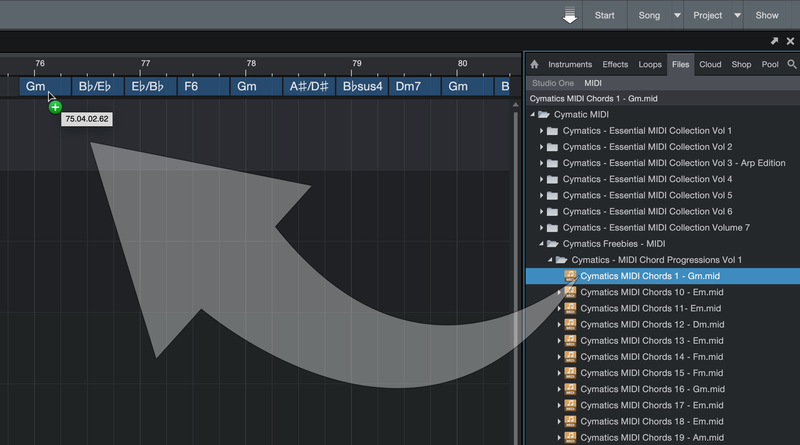Screen dimensions: 800x445
Task: Click the Cymatics Freebies - MIDI folder icon
Action: (x=552, y=243)
